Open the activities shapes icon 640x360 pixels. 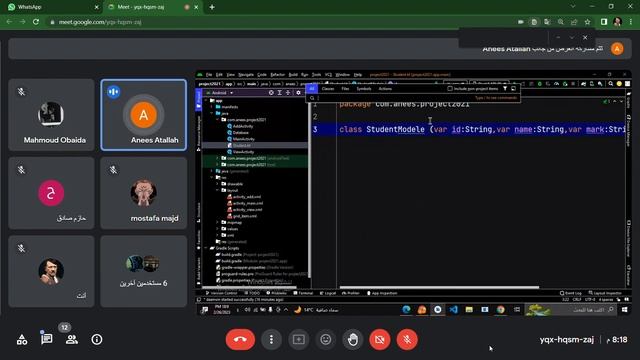(22, 339)
